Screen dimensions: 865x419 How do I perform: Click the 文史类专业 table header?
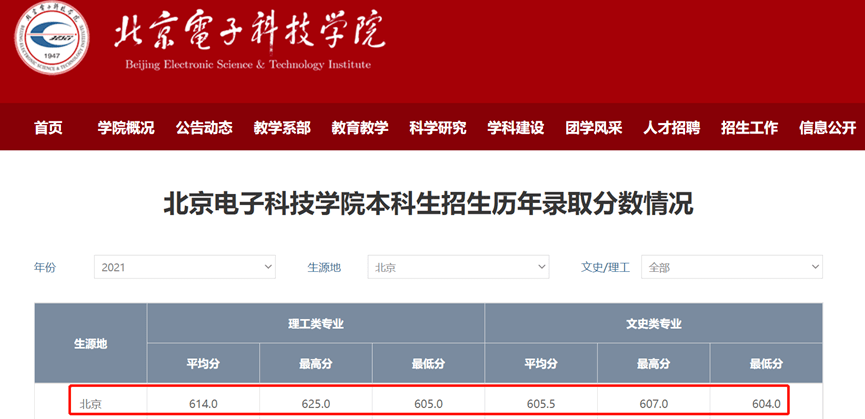654,324
